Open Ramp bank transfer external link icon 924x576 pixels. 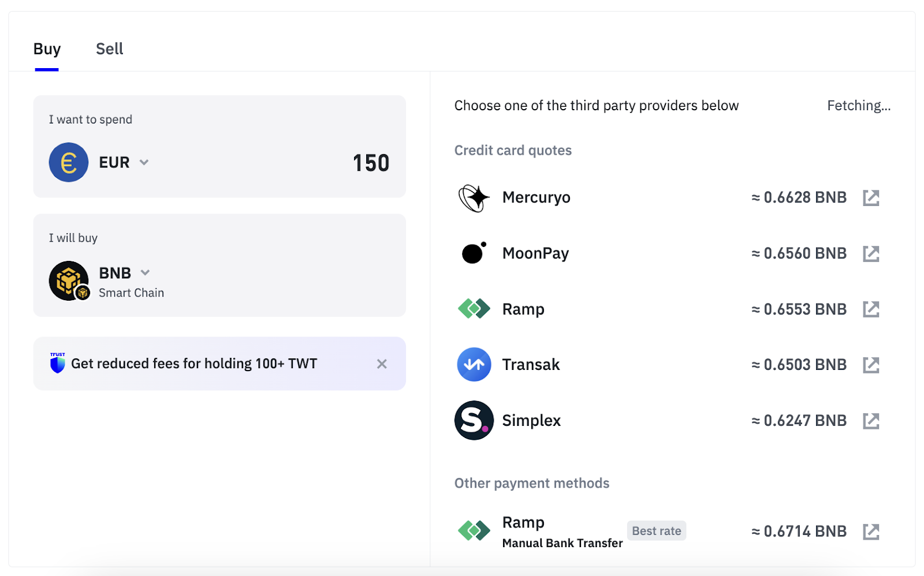click(871, 532)
